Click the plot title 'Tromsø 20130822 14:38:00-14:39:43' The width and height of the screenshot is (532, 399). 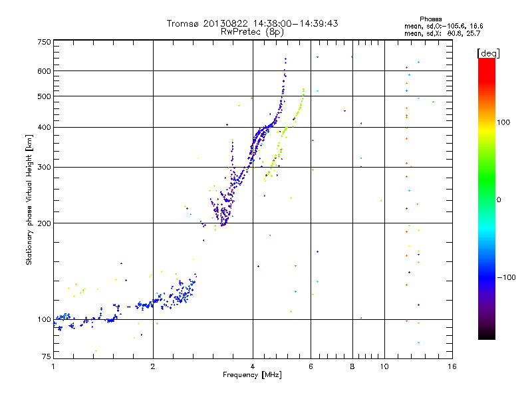point(252,23)
